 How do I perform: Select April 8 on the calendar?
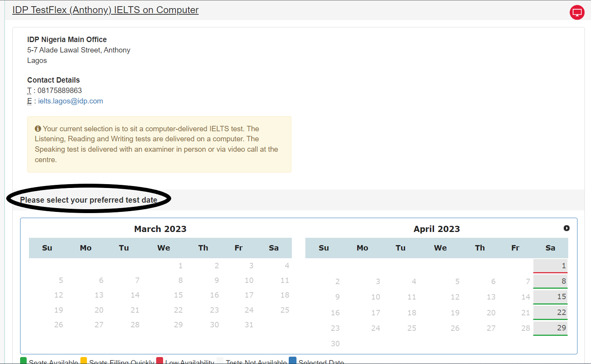550,281
